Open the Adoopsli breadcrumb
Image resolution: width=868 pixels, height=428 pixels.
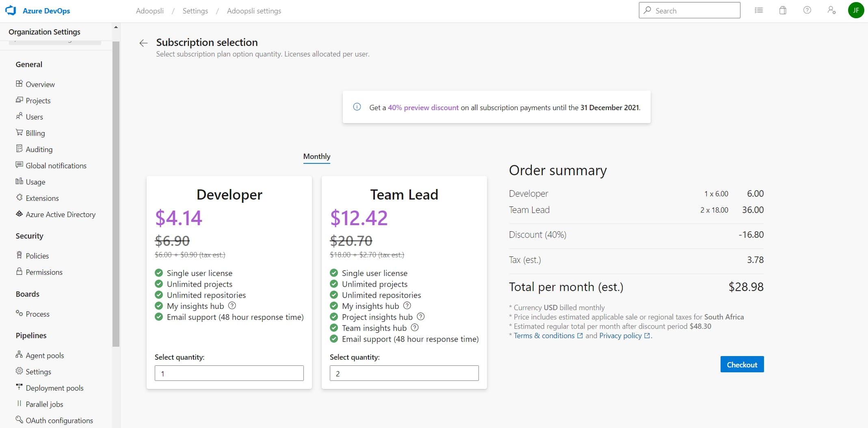(150, 11)
